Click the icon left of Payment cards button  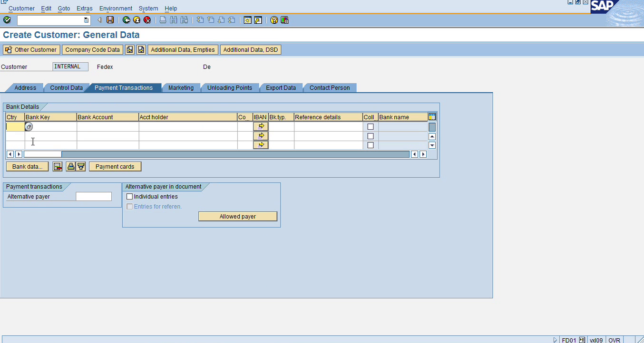(x=81, y=166)
